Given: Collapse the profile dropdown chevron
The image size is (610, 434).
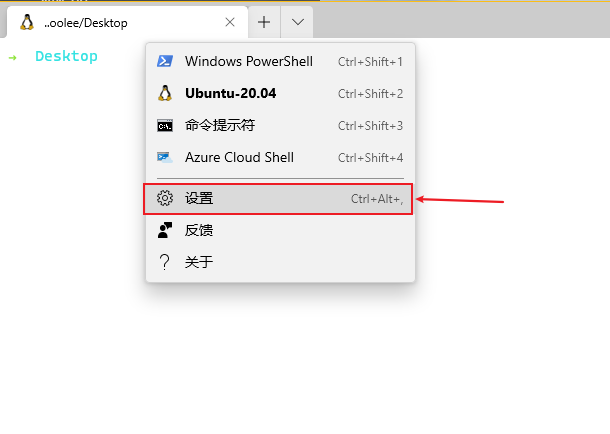Looking at the screenshot, I should pos(297,22).
